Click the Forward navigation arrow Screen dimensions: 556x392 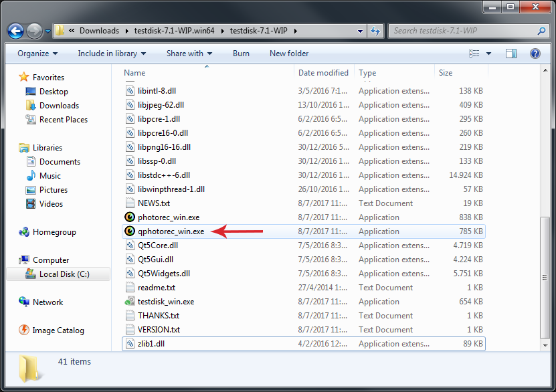(x=34, y=31)
